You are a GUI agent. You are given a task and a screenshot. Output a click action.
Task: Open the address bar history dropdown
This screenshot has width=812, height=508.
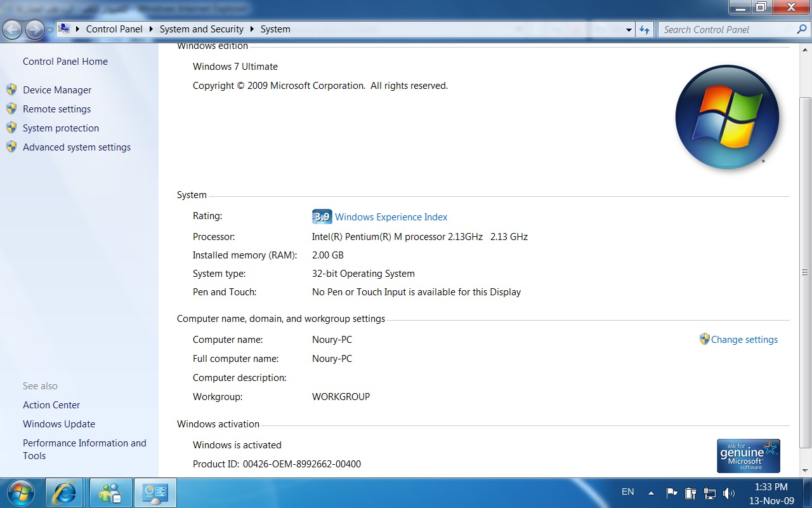(x=629, y=29)
